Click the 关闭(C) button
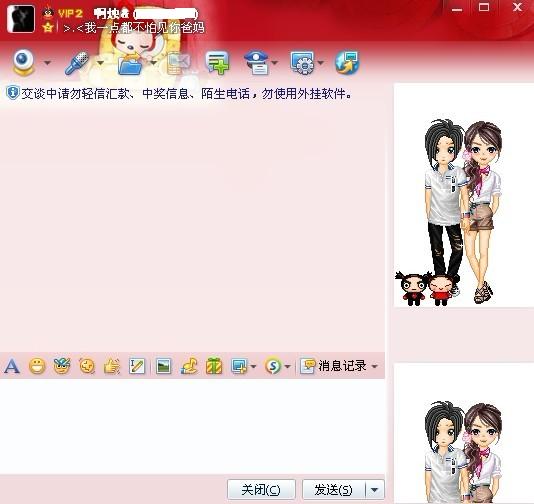534x504 pixels. [261, 490]
